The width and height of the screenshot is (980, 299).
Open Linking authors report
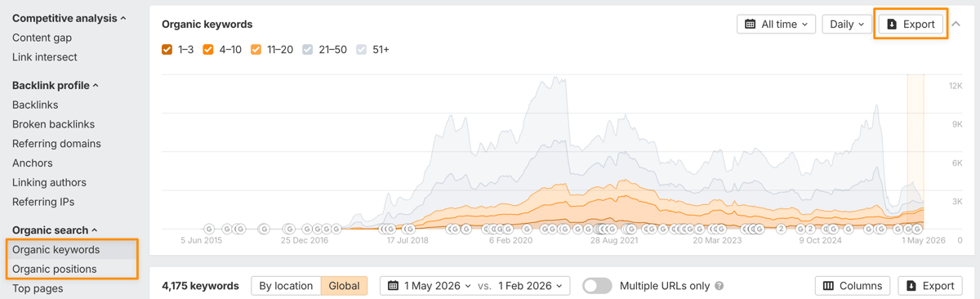pyautogui.click(x=49, y=183)
